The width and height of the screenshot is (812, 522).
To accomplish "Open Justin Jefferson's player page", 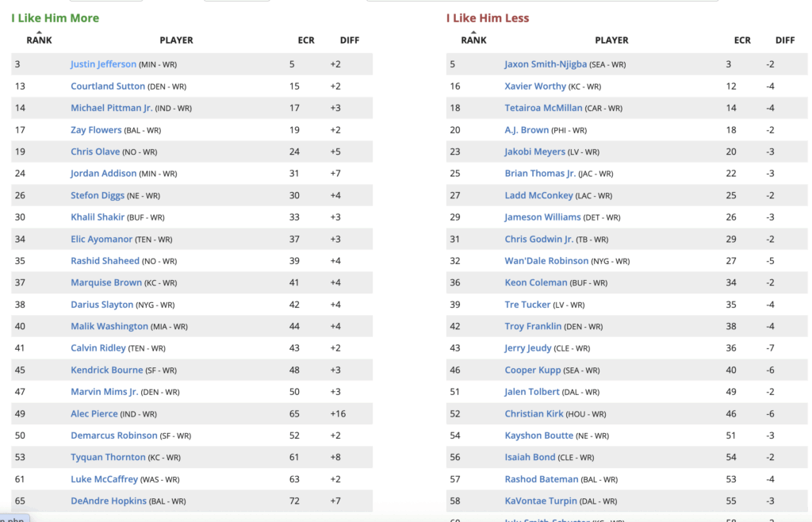I will [x=103, y=64].
